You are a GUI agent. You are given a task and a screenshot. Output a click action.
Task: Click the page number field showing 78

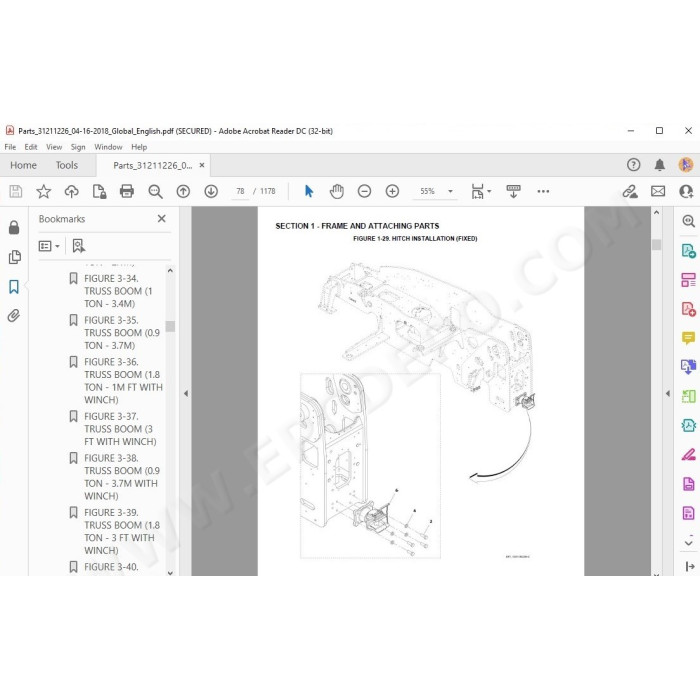(240, 191)
